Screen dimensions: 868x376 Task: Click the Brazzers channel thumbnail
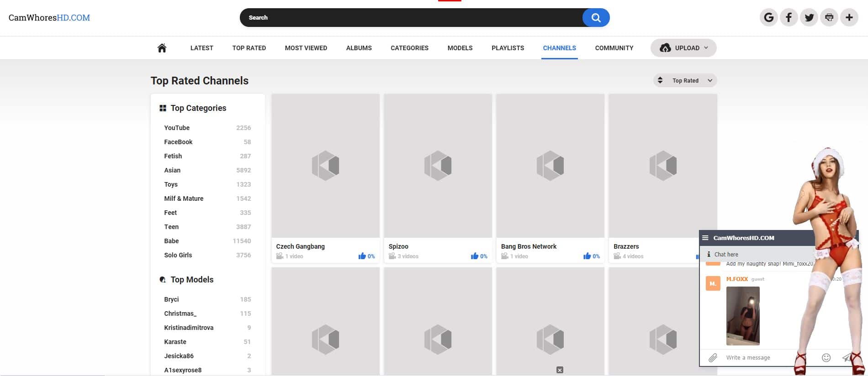tap(662, 166)
